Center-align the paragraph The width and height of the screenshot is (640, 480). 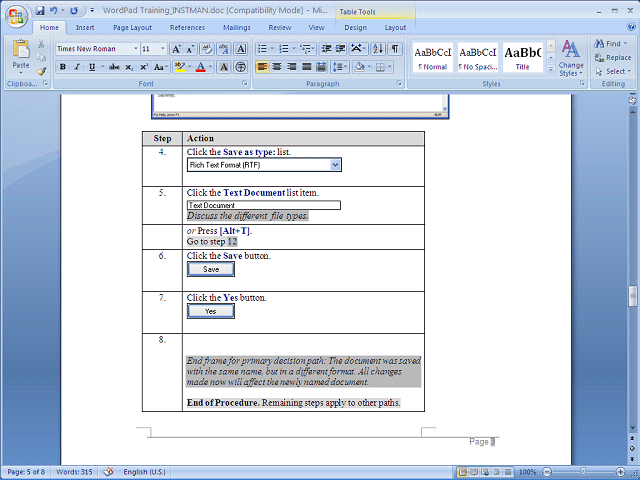click(277, 67)
